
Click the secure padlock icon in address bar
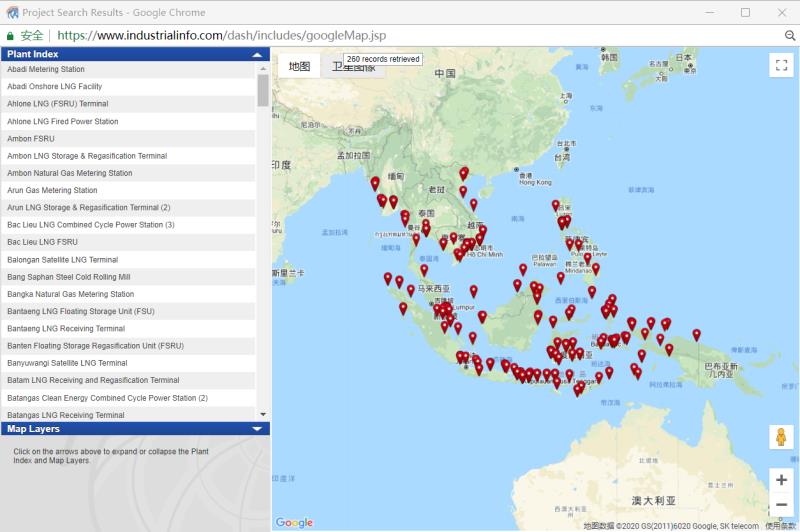pos(11,35)
